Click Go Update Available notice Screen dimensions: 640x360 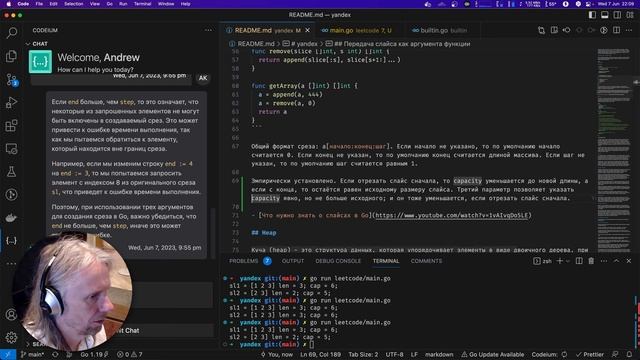(493, 354)
